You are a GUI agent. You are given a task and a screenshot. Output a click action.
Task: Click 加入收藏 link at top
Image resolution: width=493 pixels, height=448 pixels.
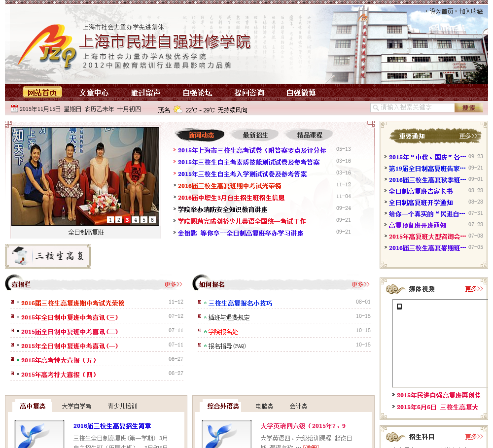[x=471, y=12]
